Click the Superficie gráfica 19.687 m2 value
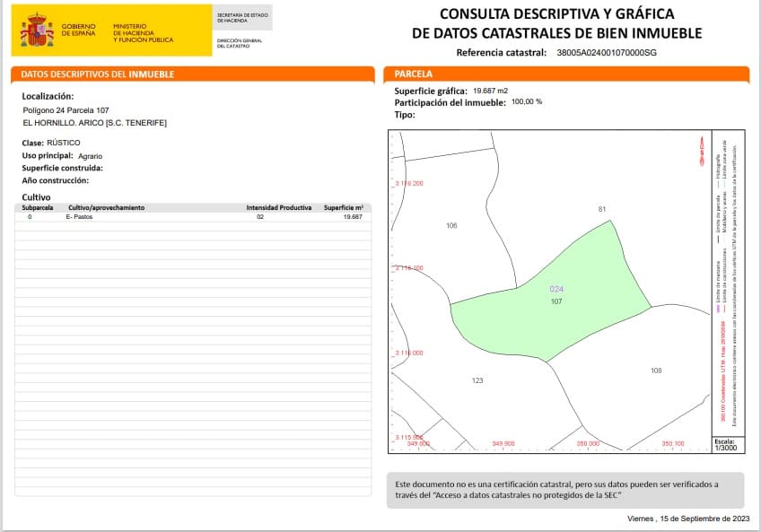The height and width of the screenshot is (532, 761). tap(490, 92)
